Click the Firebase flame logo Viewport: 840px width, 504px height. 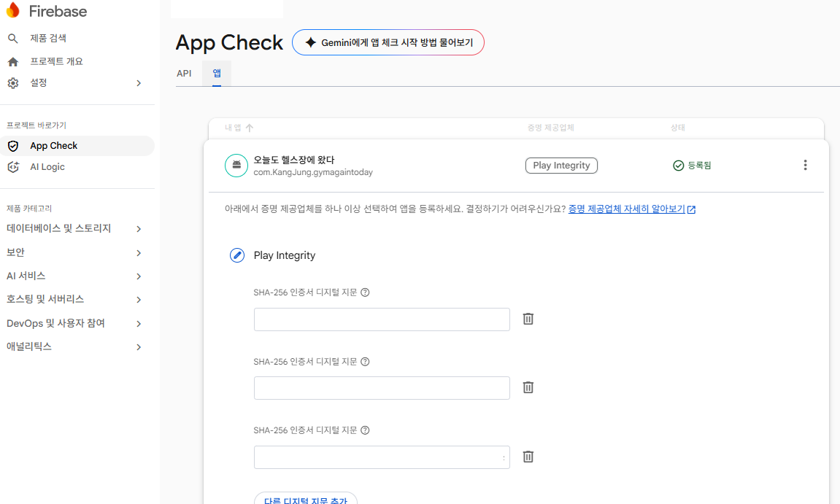13,10
